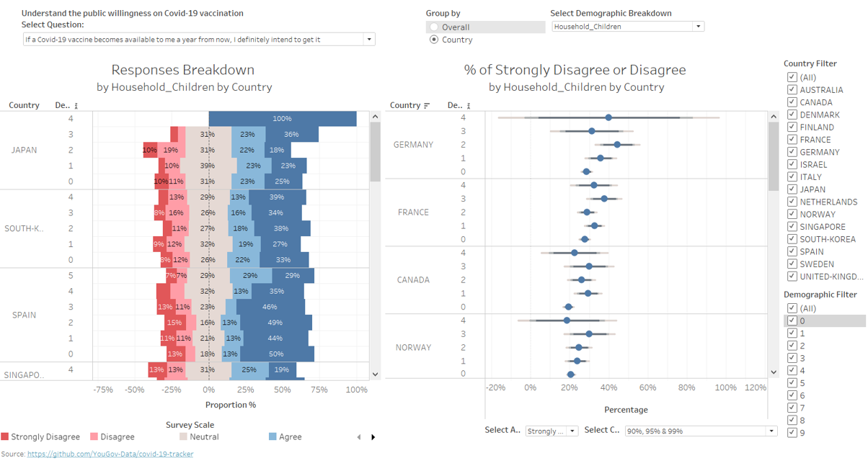868x471 pixels.
Task: Click the sort icon beside left chart's De.. header
Action: pyautogui.click(x=76, y=106)
